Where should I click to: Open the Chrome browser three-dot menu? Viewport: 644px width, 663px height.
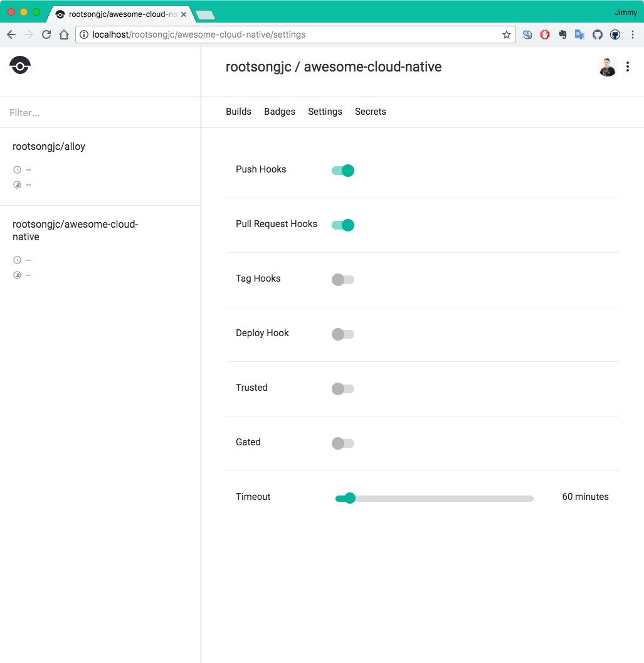(633, 35)
